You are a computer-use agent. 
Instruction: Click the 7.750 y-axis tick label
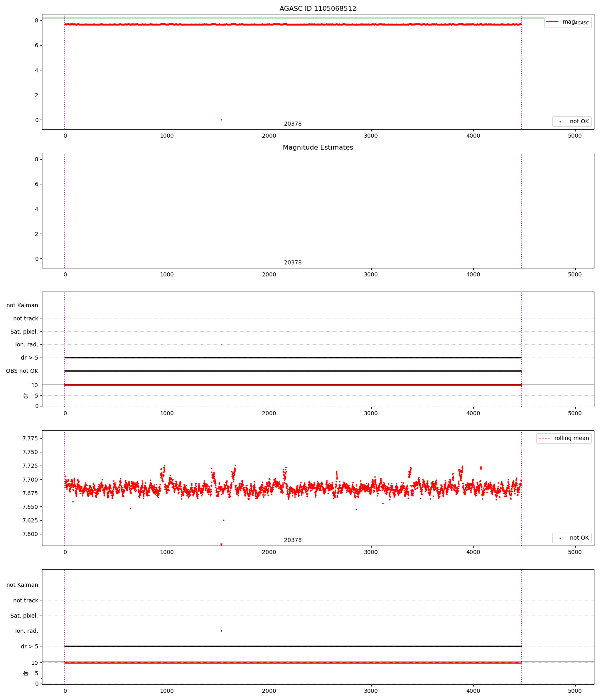30,452
